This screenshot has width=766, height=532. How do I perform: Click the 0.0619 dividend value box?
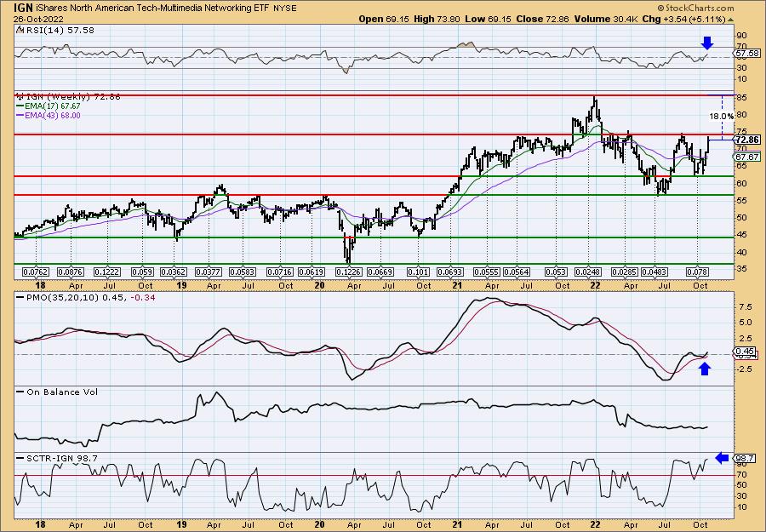(x=312, y=272)
